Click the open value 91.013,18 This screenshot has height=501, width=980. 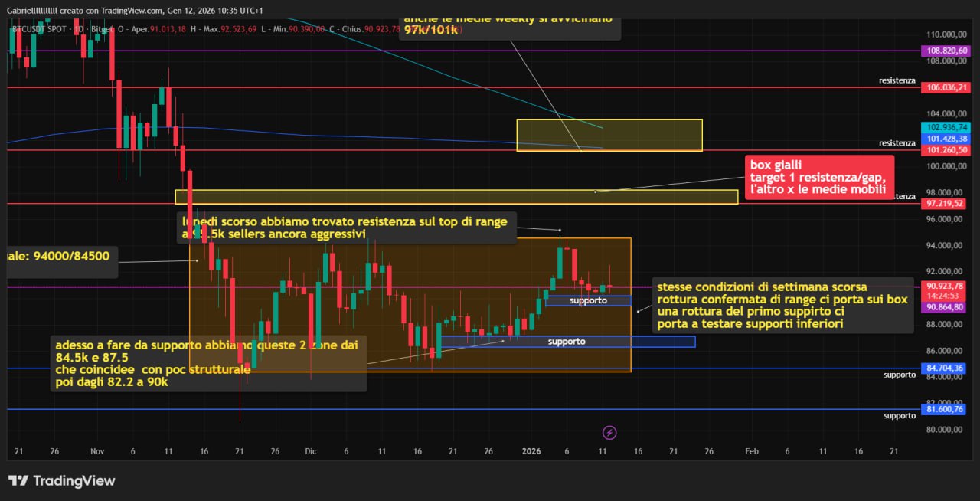[x=166, y=29]
